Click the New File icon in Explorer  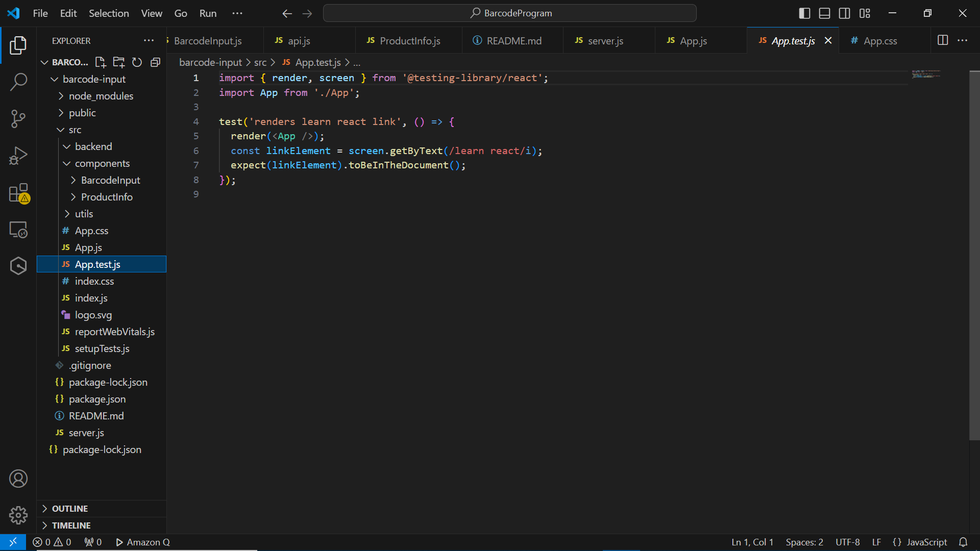coord(101,62)
